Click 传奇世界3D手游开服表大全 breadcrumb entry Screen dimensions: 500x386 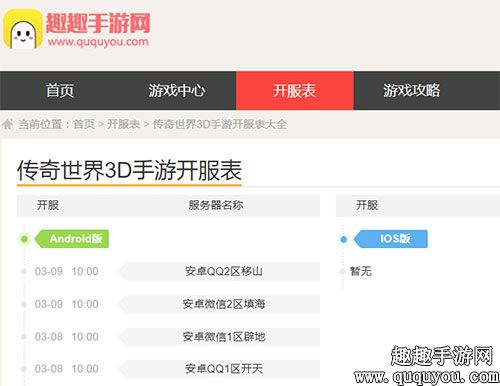pos(220,124)
